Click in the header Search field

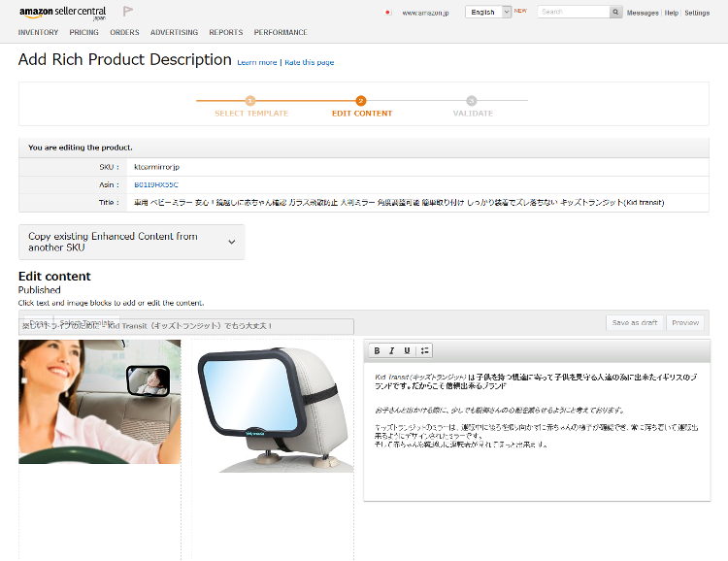[x=574, y=12]
